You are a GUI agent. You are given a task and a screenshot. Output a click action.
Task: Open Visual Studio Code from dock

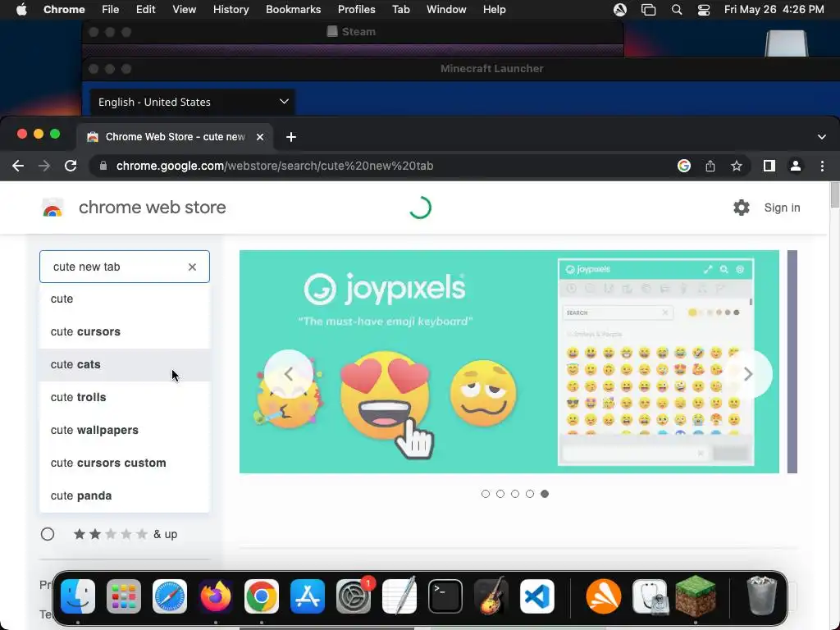coord(537,596)
